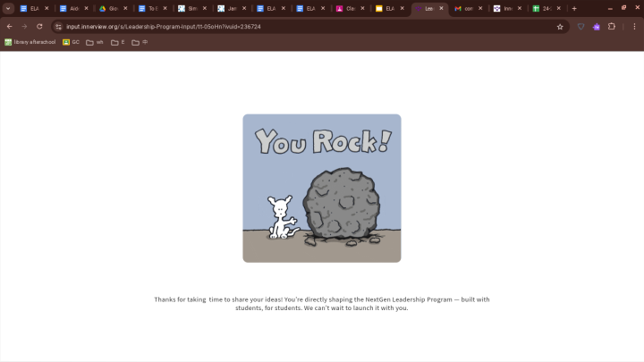The height and width of the screenshot is (362, 644).
Task: Go back to the previous page
Action: (x=10, y=27)
